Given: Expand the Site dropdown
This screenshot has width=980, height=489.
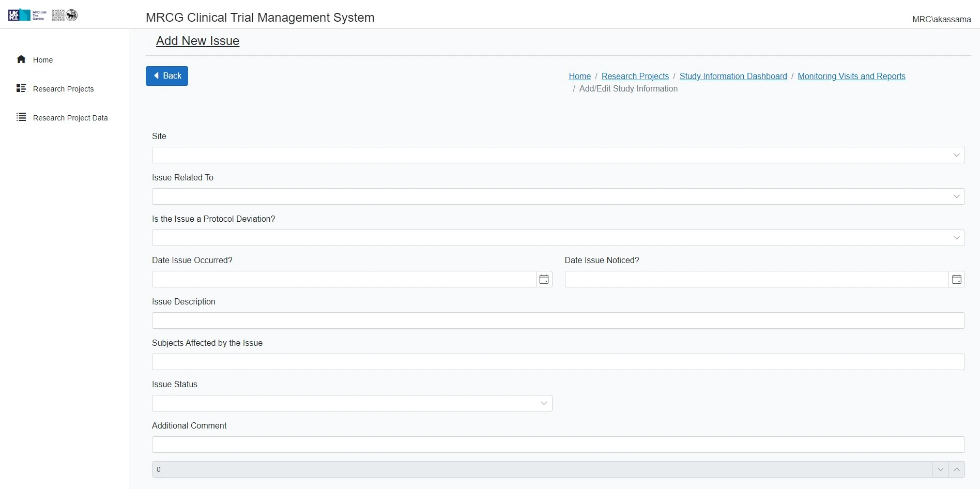Looking at the screenshot, I should coord(956,155).
